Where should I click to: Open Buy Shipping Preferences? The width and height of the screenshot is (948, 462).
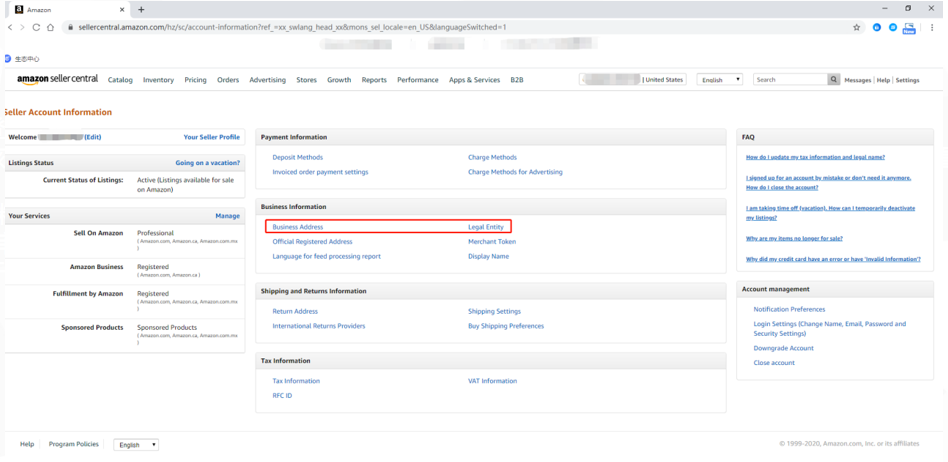point(506,326)
